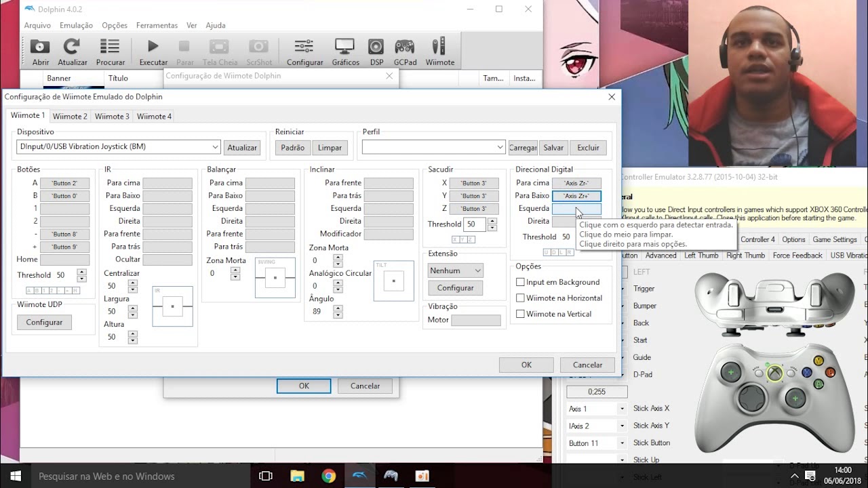Open the GCPad controller settings icon
This screenshot has width=868, height=488.
(405, 52)
